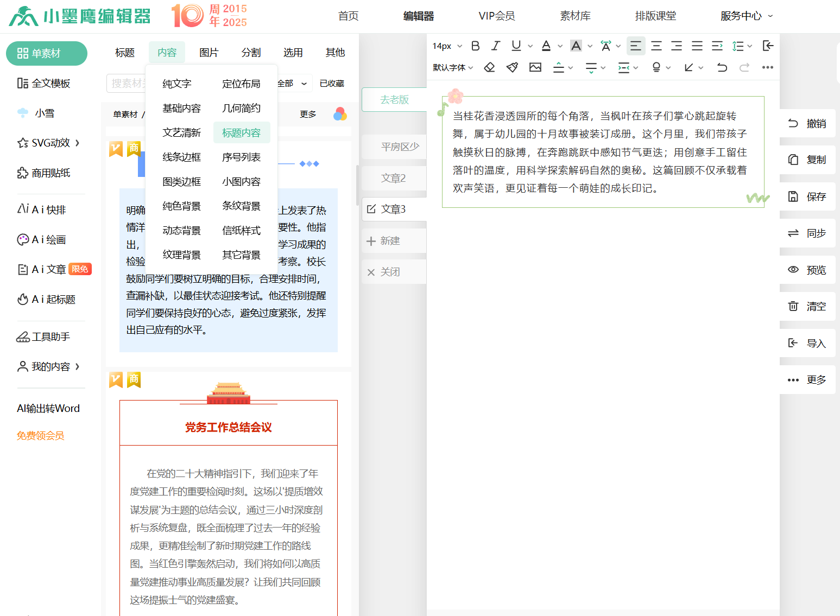Select 标题内容 from the content menu
840x616 pixels.
[x=242, y=133]
